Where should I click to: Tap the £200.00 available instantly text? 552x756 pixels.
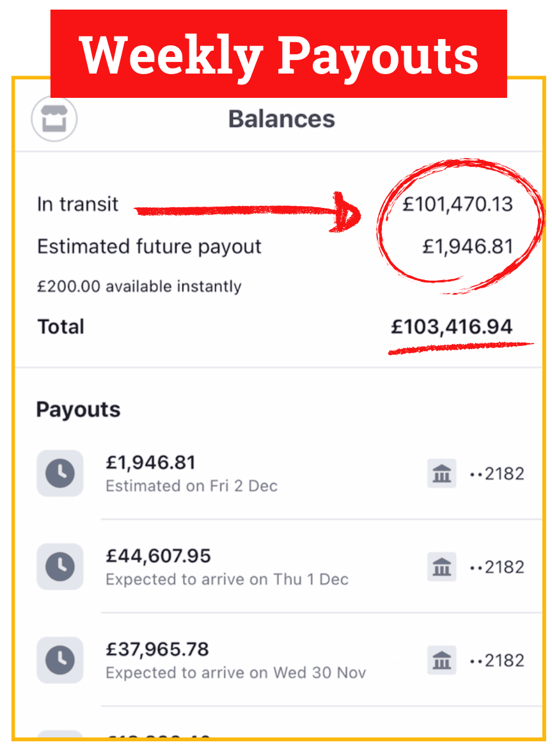pos(139,286)
